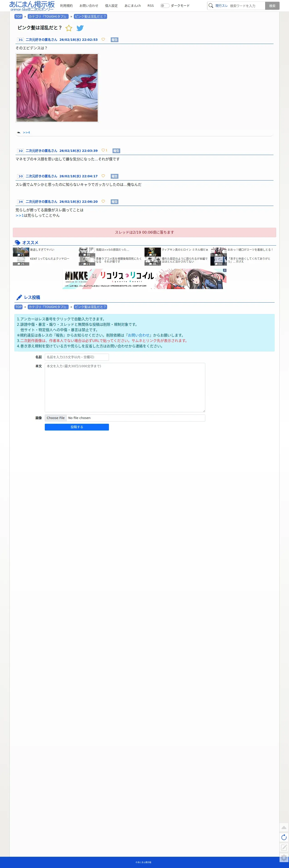Share the thread via Twitter bird icon
The width and height of the screenshot is (289, 868).
(x=80, y=28)
